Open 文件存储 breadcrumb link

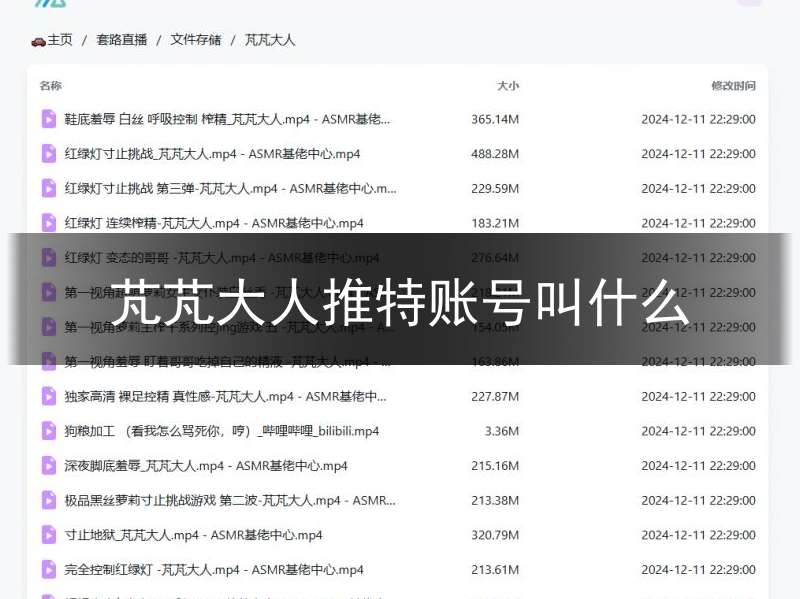[196, 40]
